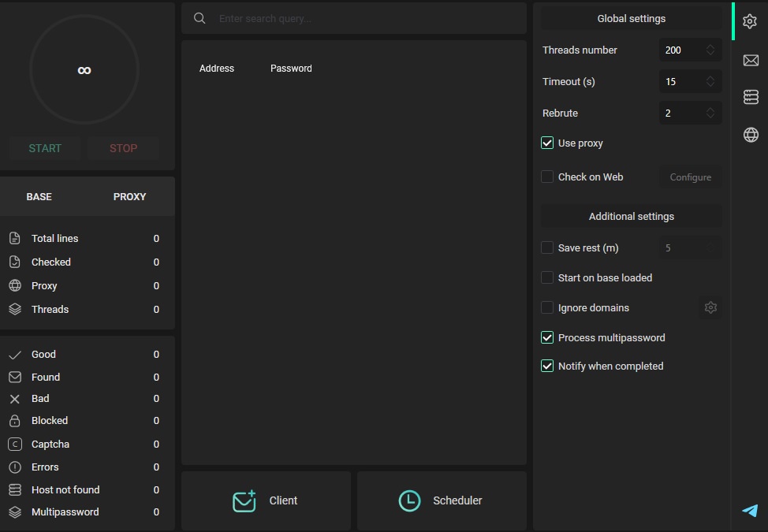Open the globe panel in right sidebar
768x532 pixels.
pyautogui.click(x=751, y=135)
